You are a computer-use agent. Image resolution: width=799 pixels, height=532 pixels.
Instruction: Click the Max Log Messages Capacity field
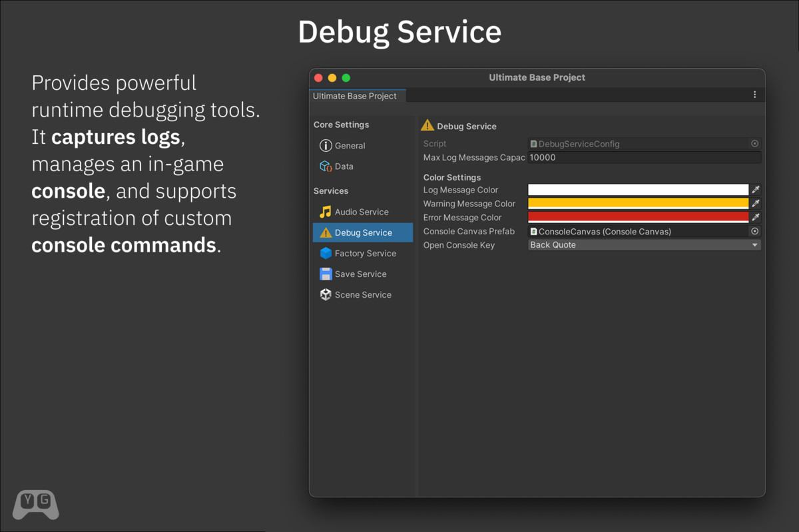pyautogui.click(x=644, y=158)
